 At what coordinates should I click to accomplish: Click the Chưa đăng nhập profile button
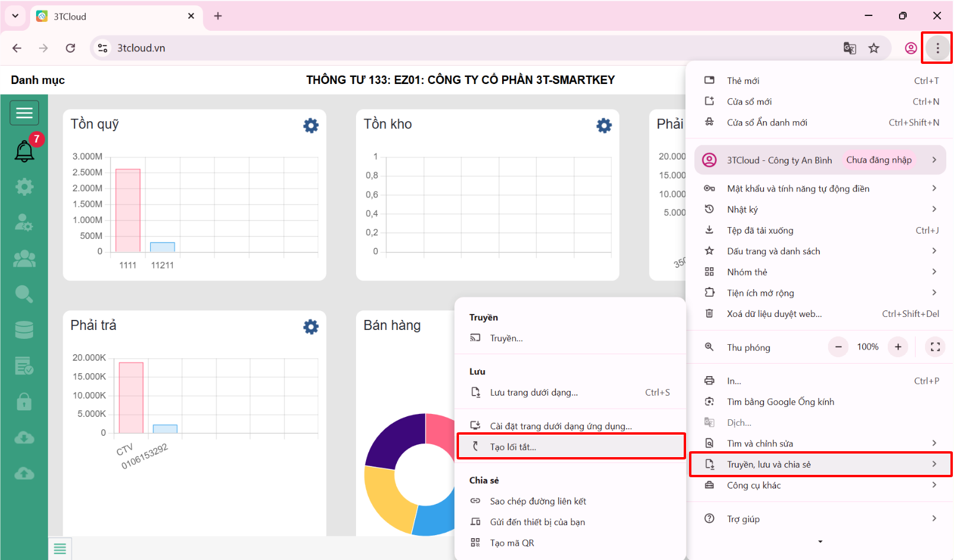pos(878,160)
